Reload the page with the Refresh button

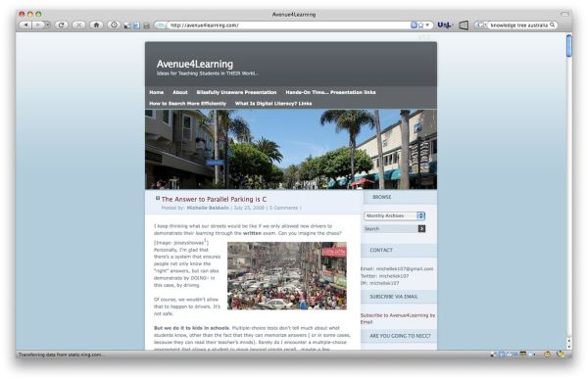[61, 25]
